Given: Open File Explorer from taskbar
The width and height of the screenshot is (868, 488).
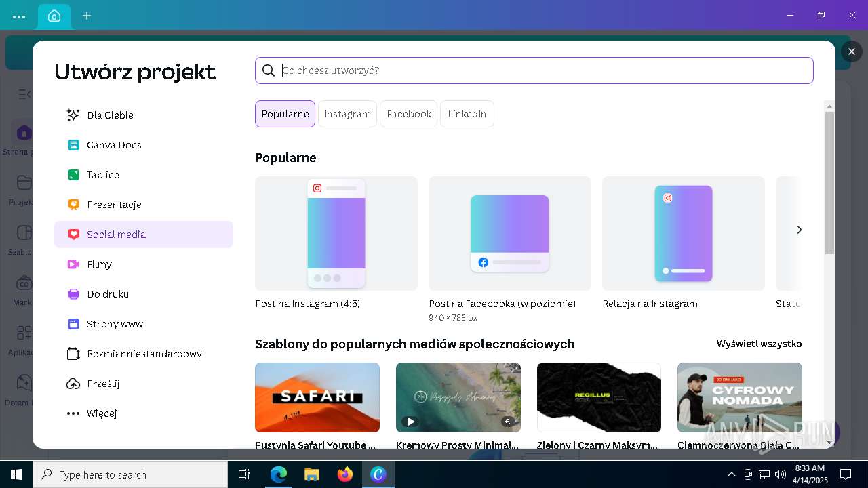Looking at the screenshot, I should pos(311,474).
